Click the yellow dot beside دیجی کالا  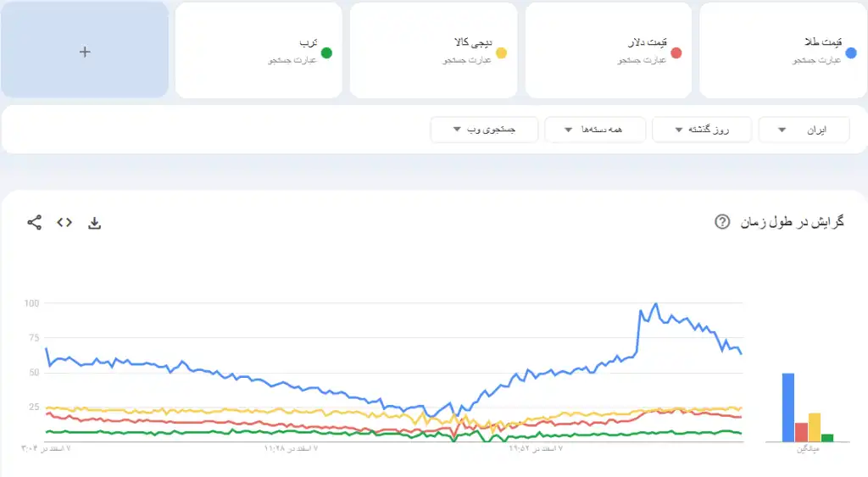(x=501, y=53)
